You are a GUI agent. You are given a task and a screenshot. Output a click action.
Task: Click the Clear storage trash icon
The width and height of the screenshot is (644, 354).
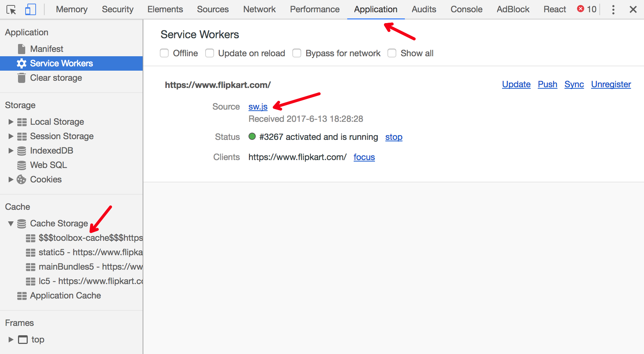click(x=22, y=78)
